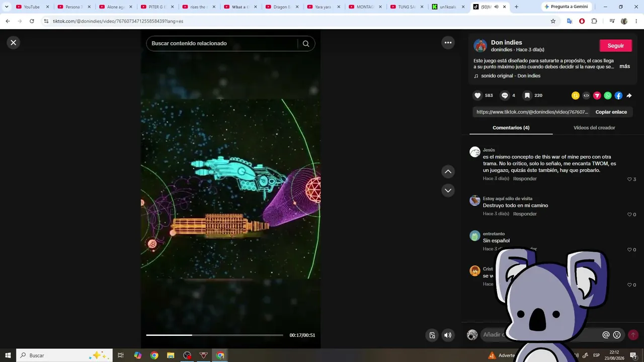
Task: Share video to Facebook
Action: click(618, 96)
